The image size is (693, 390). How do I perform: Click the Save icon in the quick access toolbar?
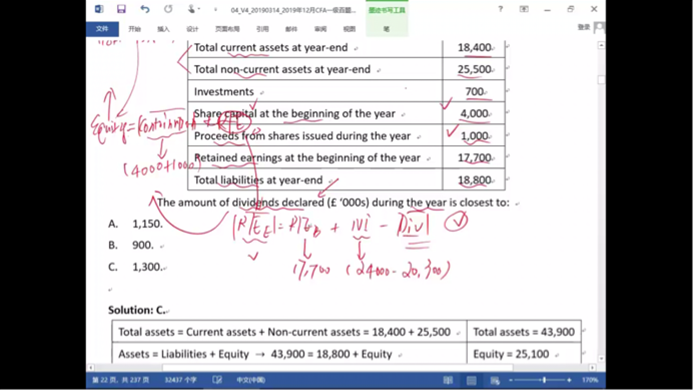[x=121, y=9]
